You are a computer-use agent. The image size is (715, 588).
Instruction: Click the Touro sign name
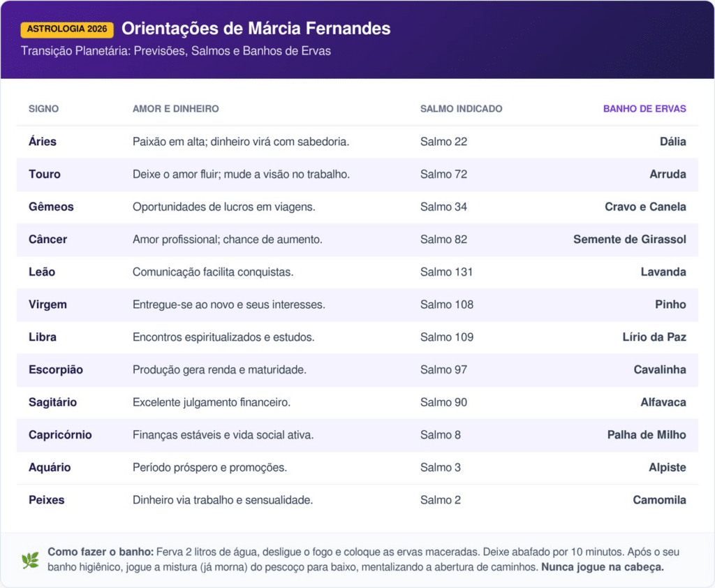45,174
